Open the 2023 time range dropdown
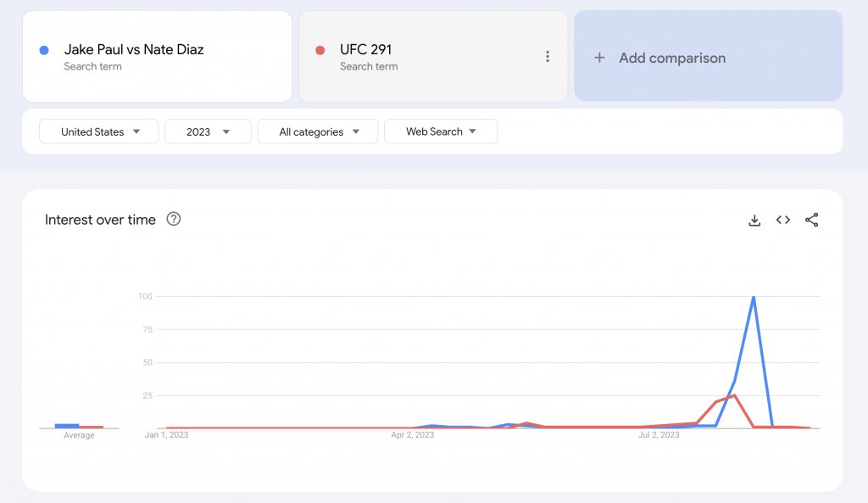 (x=208, y=131)
